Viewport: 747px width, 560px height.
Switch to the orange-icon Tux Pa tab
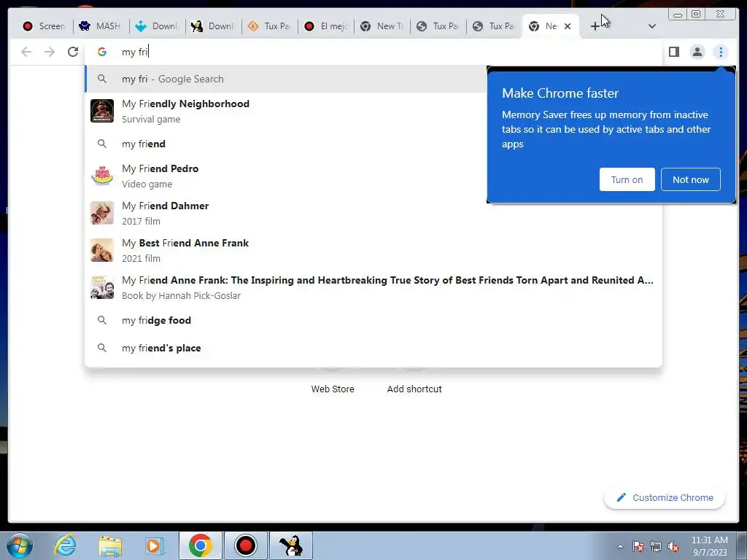269,26
